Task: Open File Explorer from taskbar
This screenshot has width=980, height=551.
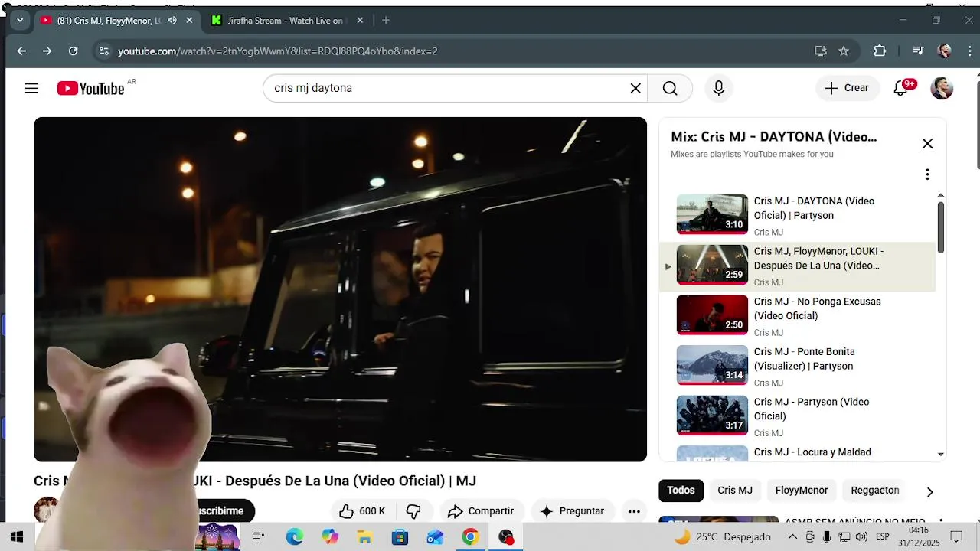Action: (365, 537)
